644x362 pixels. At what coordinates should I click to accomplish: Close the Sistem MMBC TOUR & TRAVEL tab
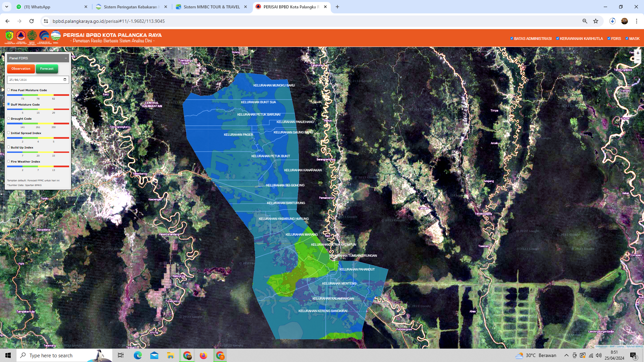point(246,7)
